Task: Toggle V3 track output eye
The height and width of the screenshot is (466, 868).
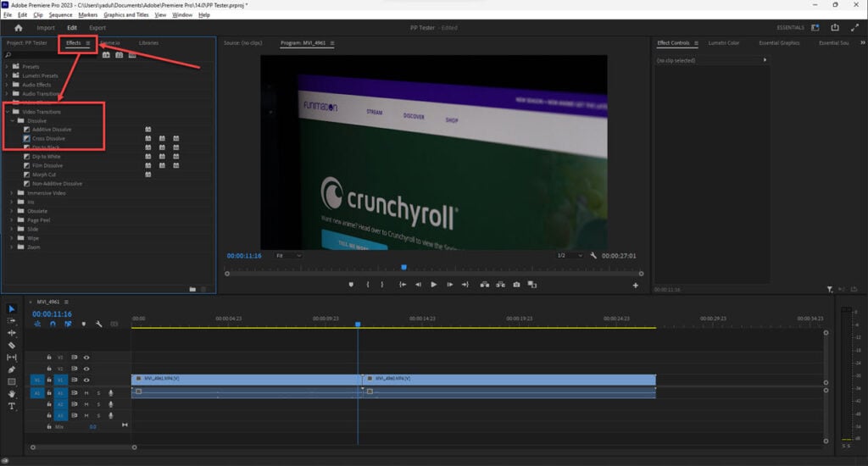Action: point(86,358)
